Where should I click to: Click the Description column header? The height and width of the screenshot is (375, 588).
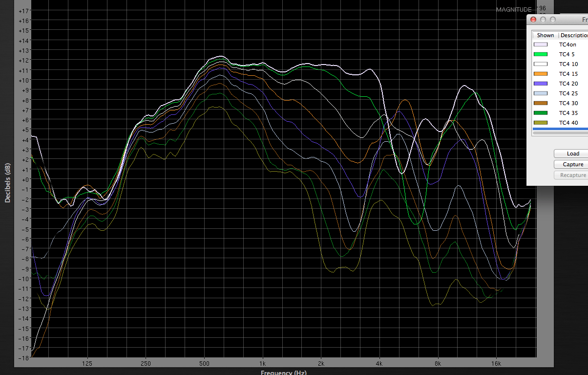tap(573, 35)
